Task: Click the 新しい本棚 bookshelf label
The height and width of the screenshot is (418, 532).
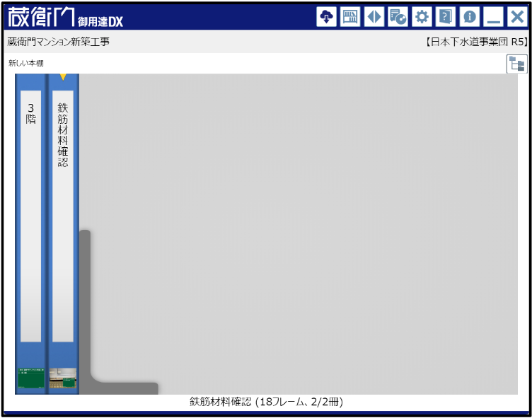Action: pos(26,64)
